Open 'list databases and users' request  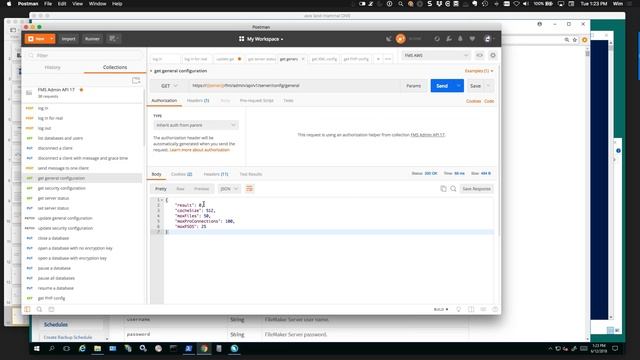60,138
